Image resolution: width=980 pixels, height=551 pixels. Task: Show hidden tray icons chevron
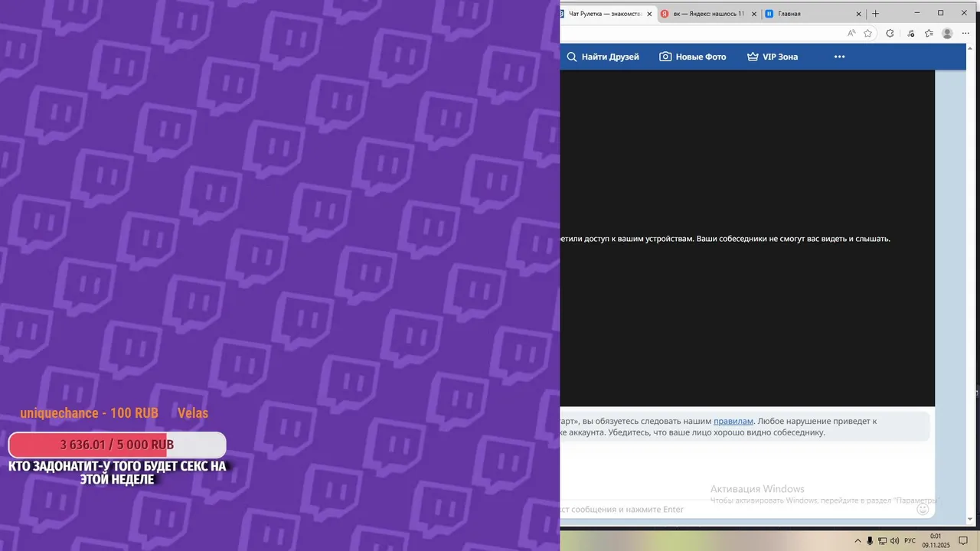[x=857, y=541]
